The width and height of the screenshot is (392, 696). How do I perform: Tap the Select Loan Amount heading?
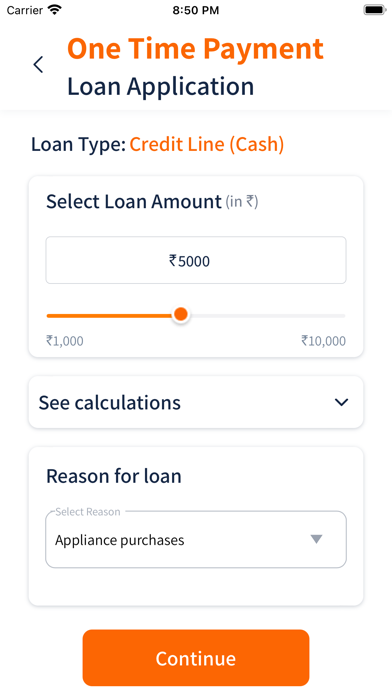pos(134,202)
